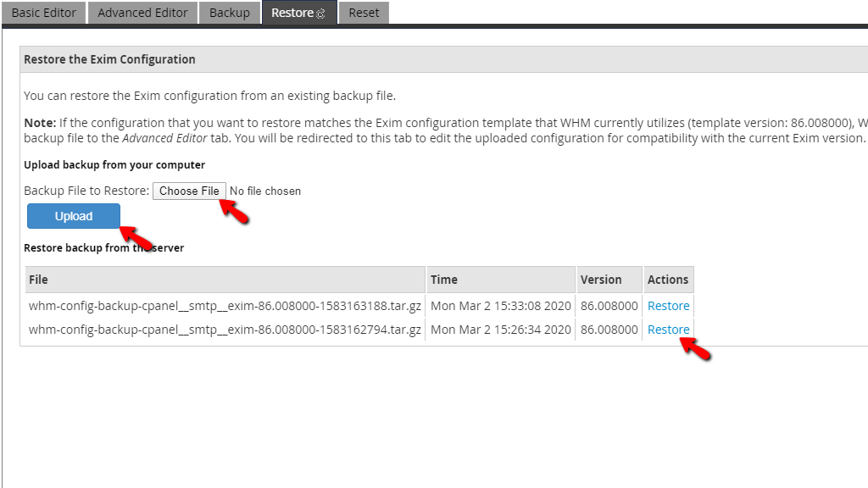Select the Actions column header
The width and height of the screenshot is (868, 488).
[x=668, y=280]
